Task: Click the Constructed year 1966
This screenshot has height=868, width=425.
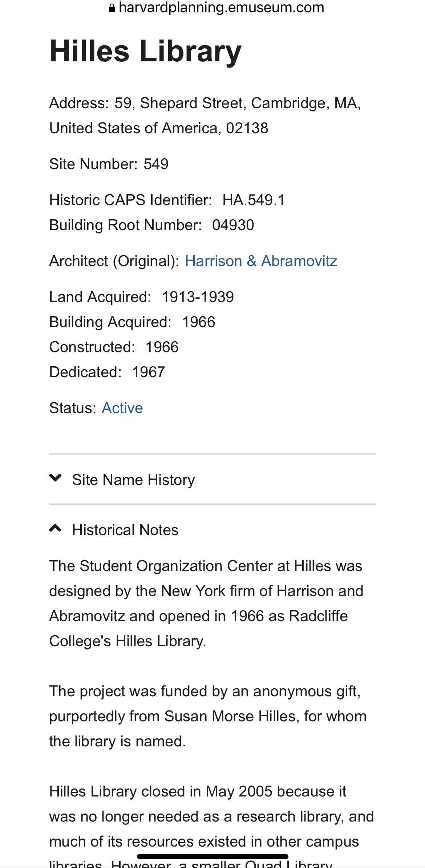Action: click(x=162, y=347)
